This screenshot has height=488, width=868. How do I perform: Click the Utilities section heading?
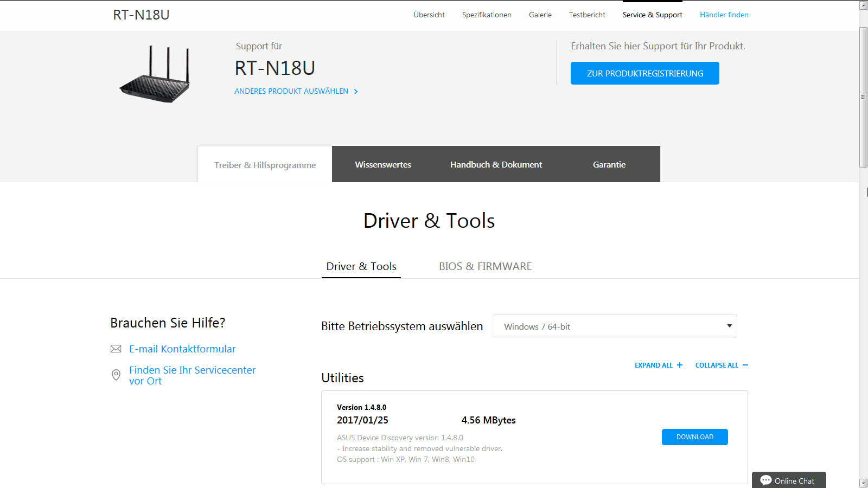[x=342, y=378]
